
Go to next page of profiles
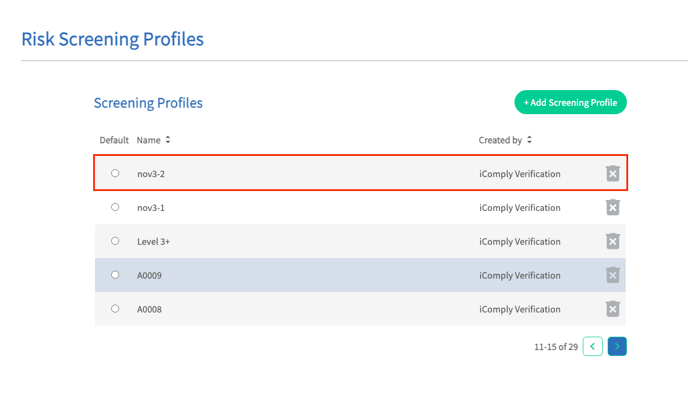pos(617,347)
